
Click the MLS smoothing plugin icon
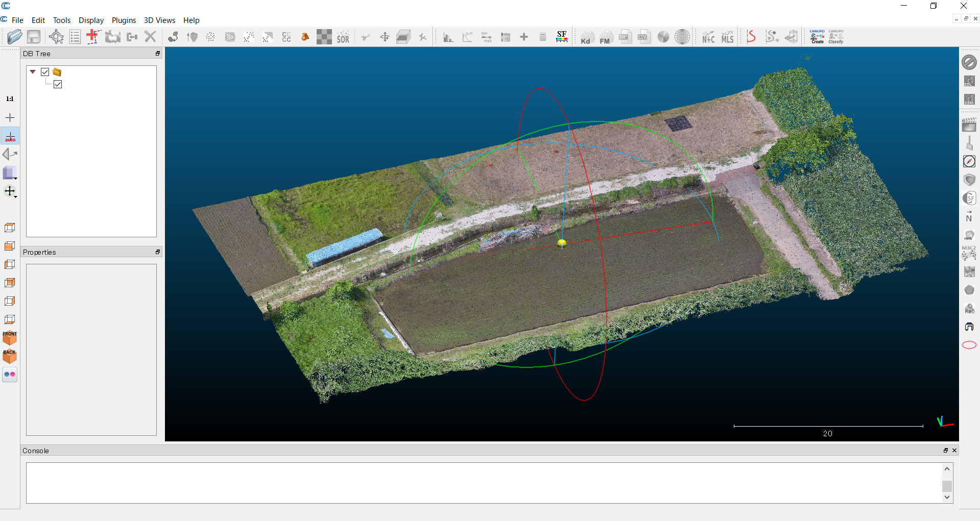[x=727, y=37]
